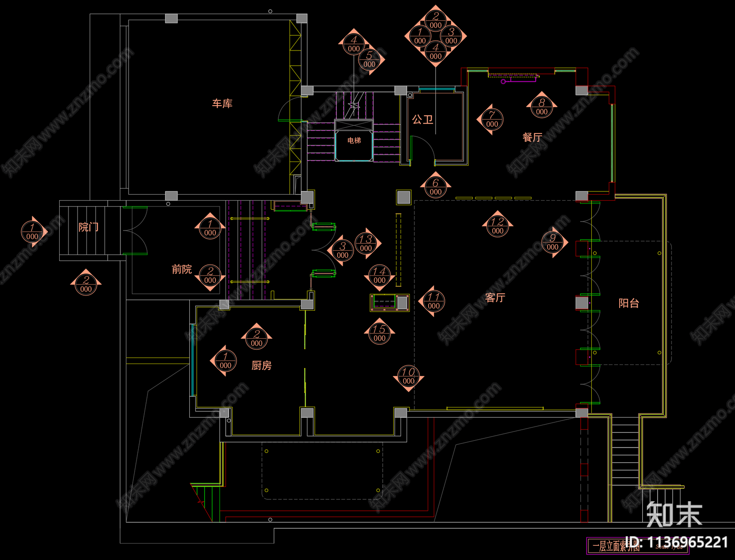The width and height of the screenshot is (735, 560).
Task: Click the 客厅 living room label
Action: click(x=495, y=298)
